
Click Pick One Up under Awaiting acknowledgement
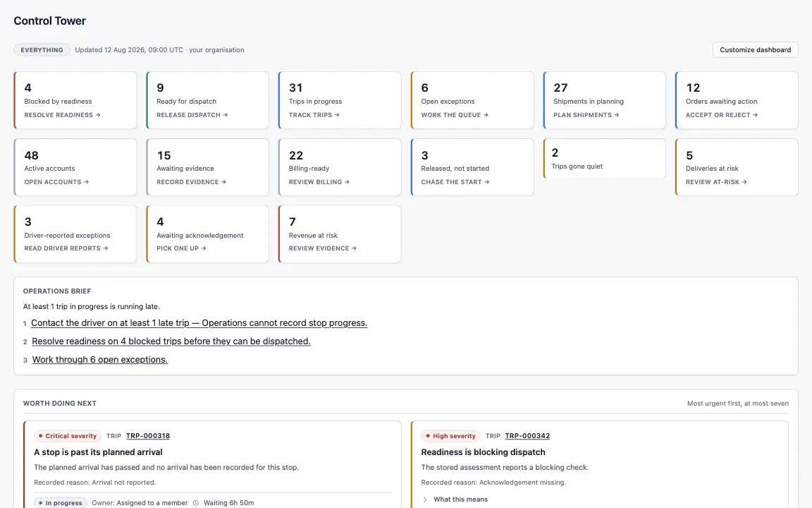click(181, 248)
